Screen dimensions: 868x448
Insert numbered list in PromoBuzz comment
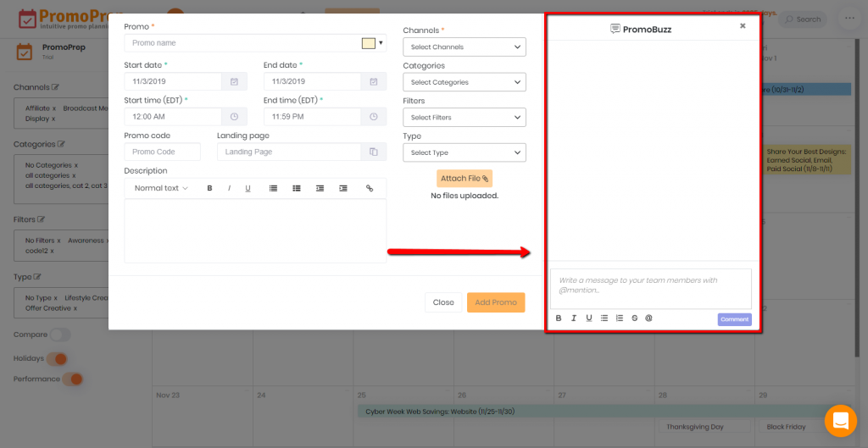pos(620,318)
